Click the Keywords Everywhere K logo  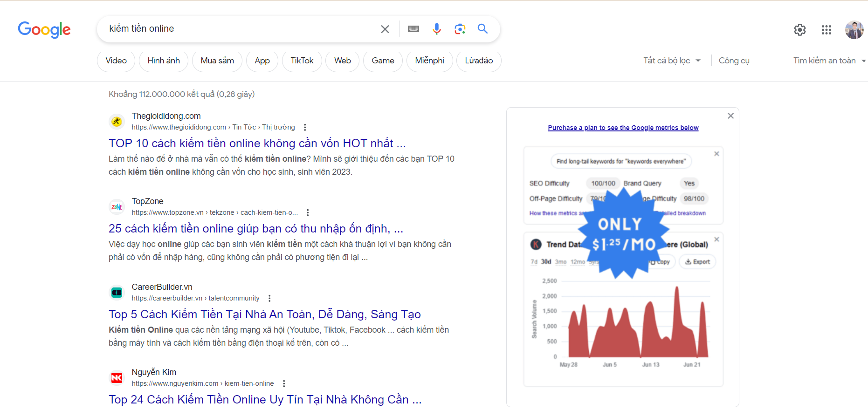click(536, 244)
